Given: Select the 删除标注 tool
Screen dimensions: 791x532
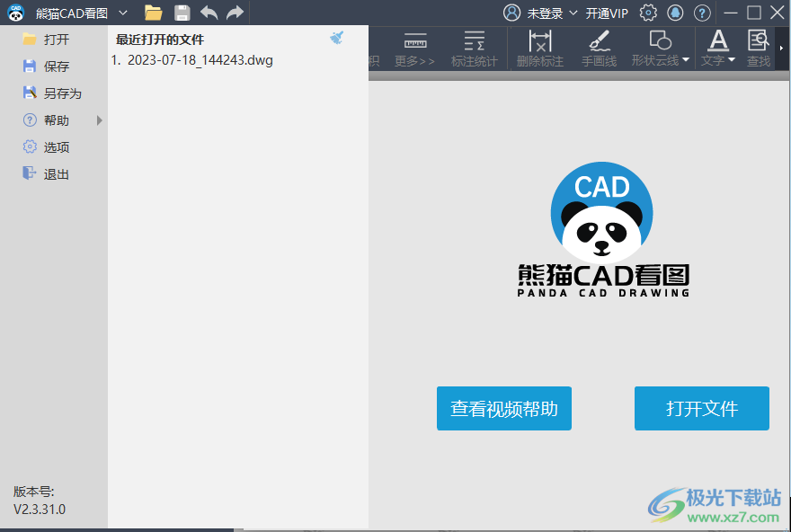Looking at the screenshot, I should 540,49.
